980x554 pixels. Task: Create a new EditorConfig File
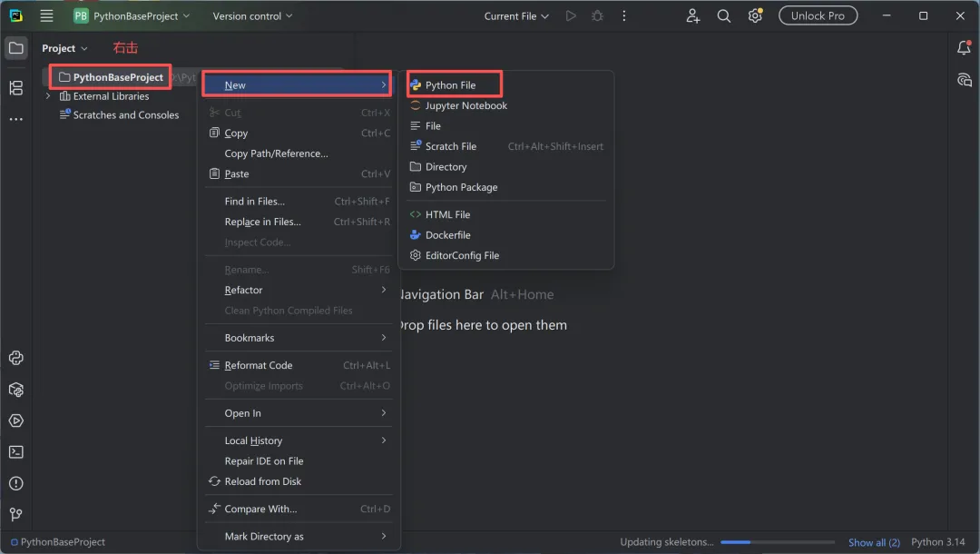click(x=506, y=255)
